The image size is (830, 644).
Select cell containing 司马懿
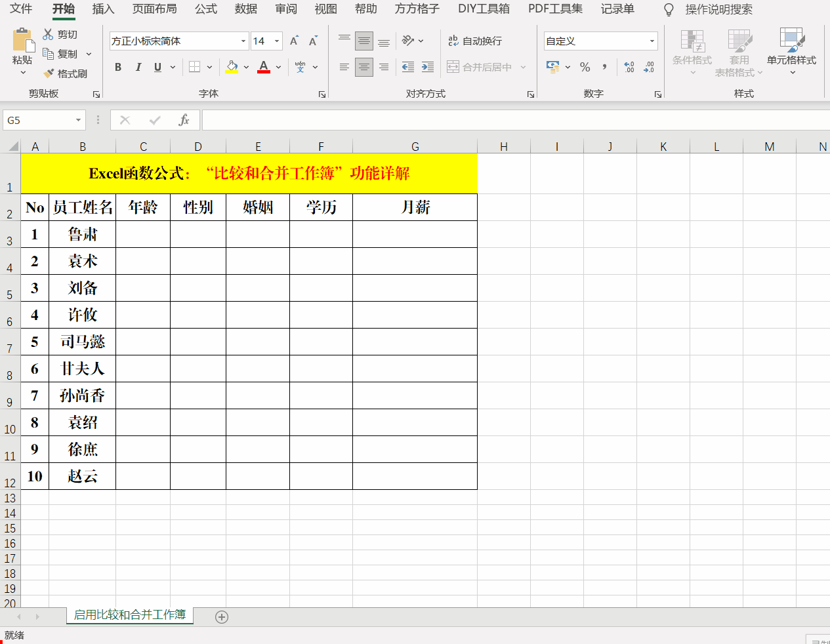(x=83, y=342)
